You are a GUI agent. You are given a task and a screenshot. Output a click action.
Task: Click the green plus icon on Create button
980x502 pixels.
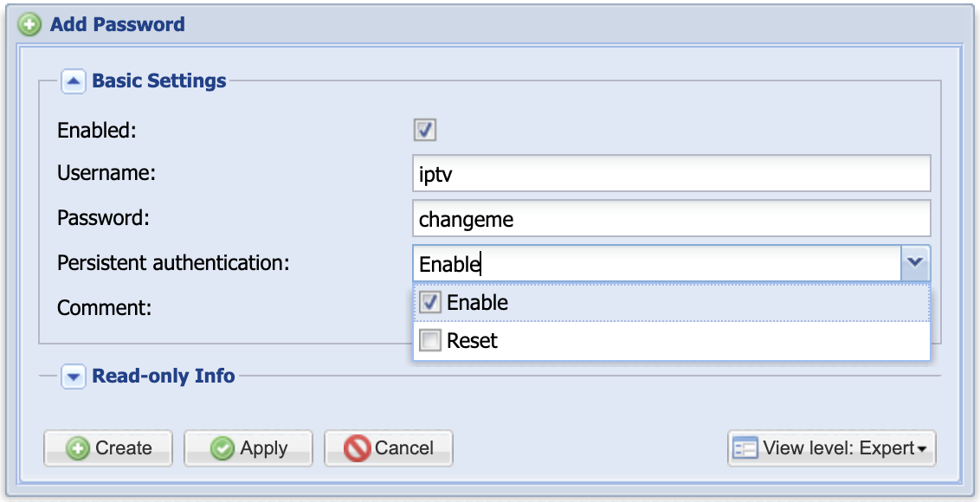[78, 448]
